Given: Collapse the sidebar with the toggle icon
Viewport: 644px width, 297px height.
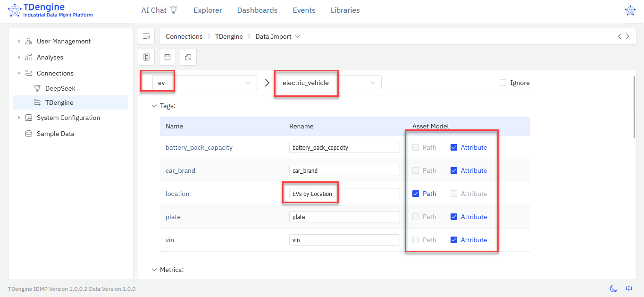Looking at the screenshot, I should click(146, 36).
